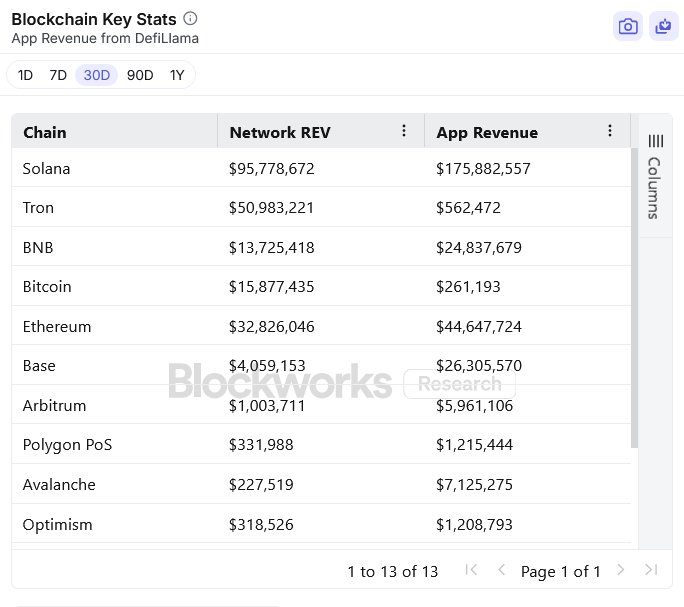Click Ethereum App Revenue $44,647,724
Viewport: 684px width, 607px height.
[x=479, y=326]
